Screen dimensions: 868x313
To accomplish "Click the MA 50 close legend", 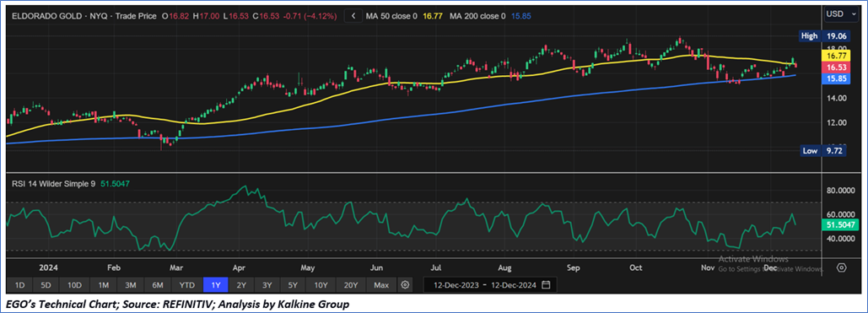I will (x=403, y=17).
